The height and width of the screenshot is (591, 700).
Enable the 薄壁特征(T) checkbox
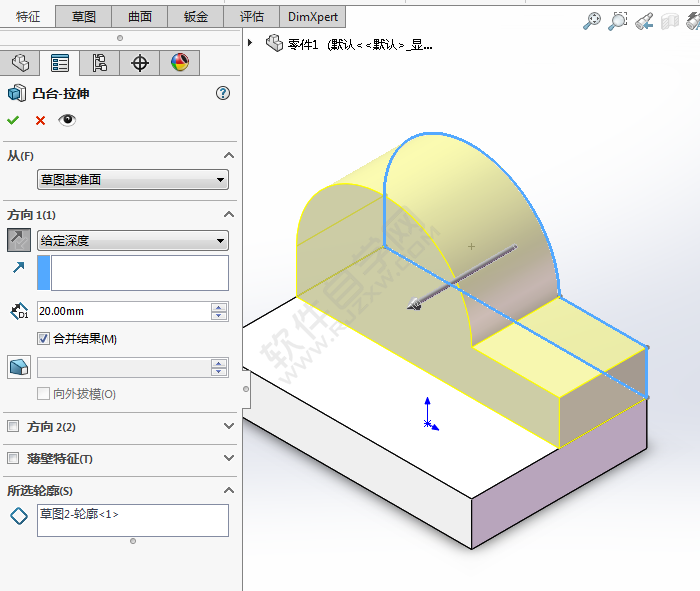point(13,458)
